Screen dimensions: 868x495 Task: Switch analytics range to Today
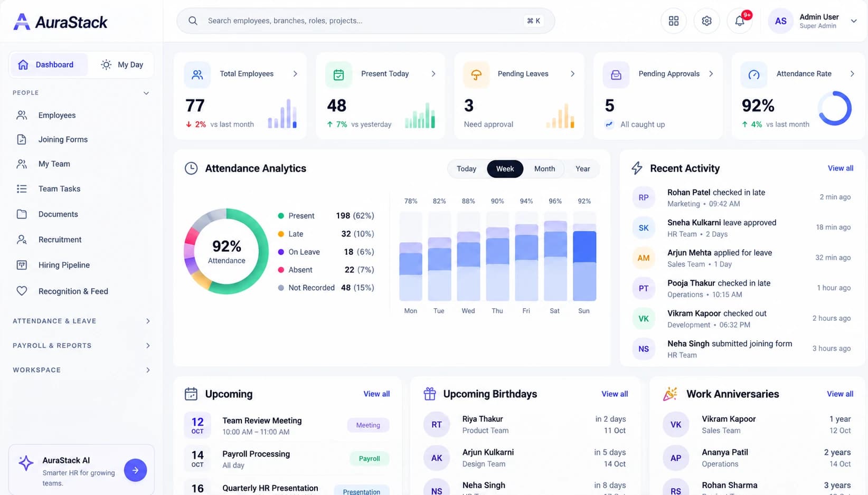click(466, 169)
